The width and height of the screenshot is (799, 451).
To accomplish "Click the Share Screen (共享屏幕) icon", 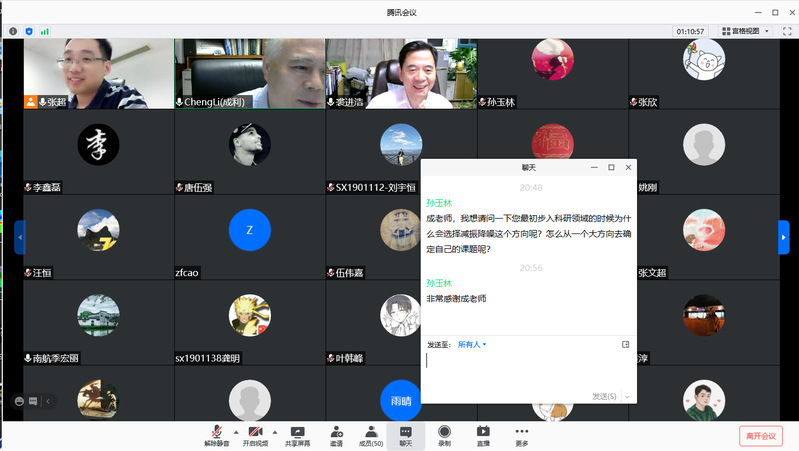I will pos(297,434).
